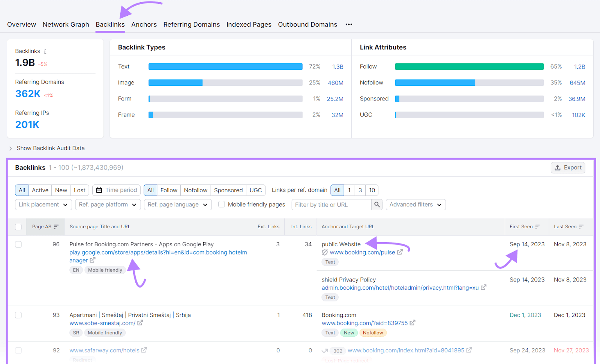
Task: Select the UGC attribute filter
Action: coord(256,190)
